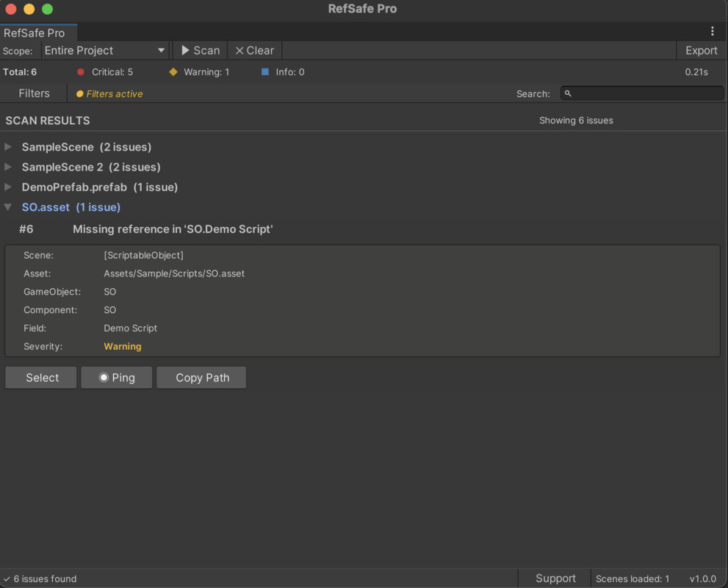Click the Select button for the issue
Image resolution: width=728 pixels, height=588 pixels.
(x=41, y=378)
